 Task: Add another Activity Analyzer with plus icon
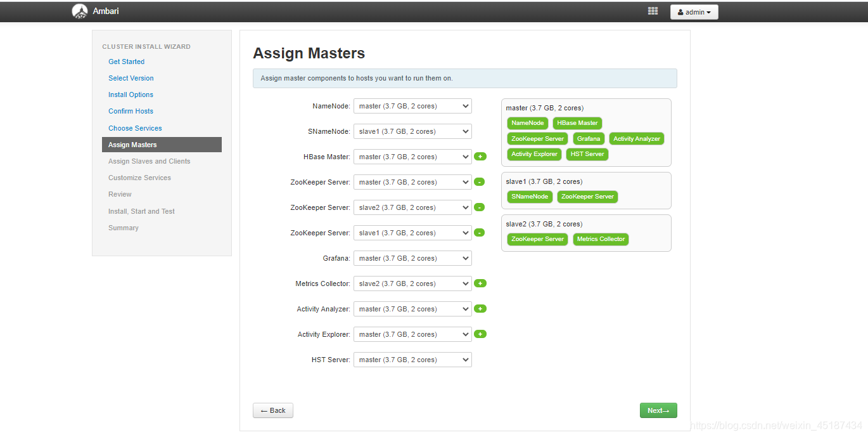(x=480, y=309)
